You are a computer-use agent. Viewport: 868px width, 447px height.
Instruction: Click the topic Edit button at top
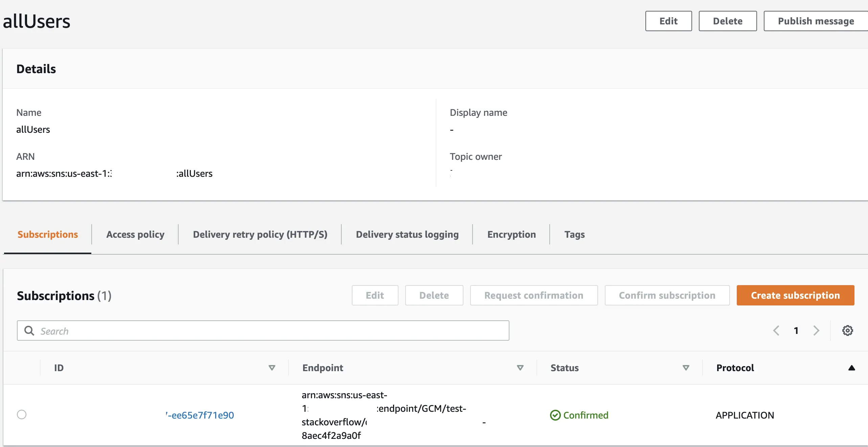click(668, 21)
